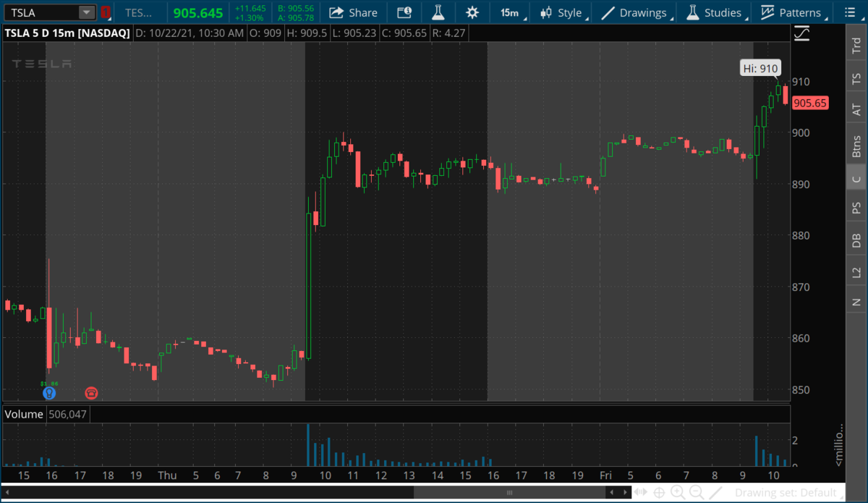868x503 pixels.
Task: Open chart settings gear icon
Action: pyautogui.click(x=472, y=12)
